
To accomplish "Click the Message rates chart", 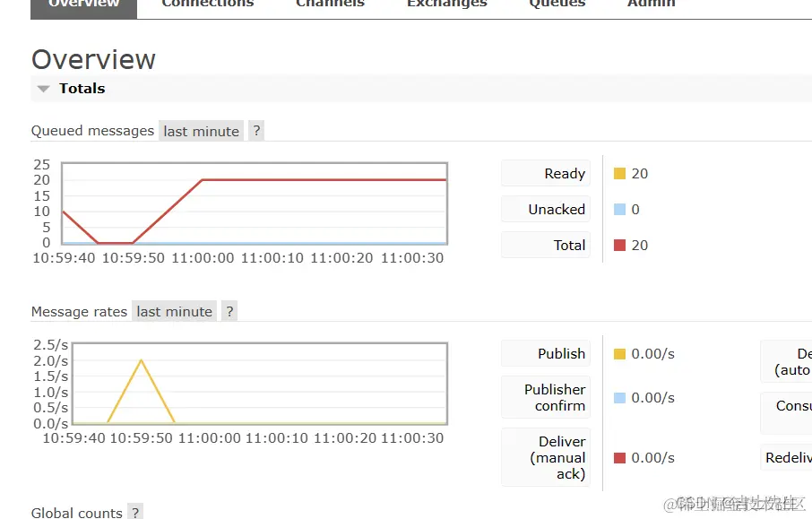I will (260, 384).
